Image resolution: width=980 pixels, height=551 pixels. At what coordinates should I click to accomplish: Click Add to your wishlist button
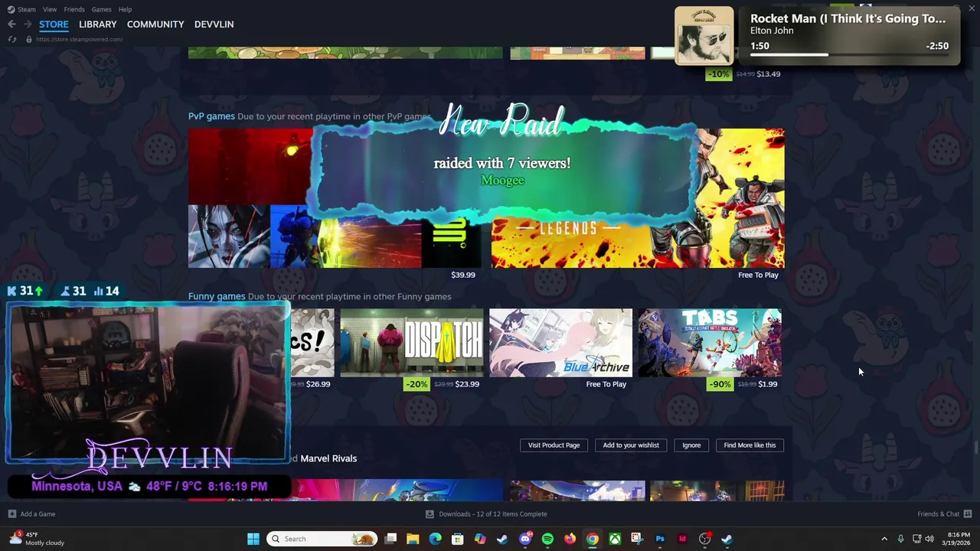point(631,445)
